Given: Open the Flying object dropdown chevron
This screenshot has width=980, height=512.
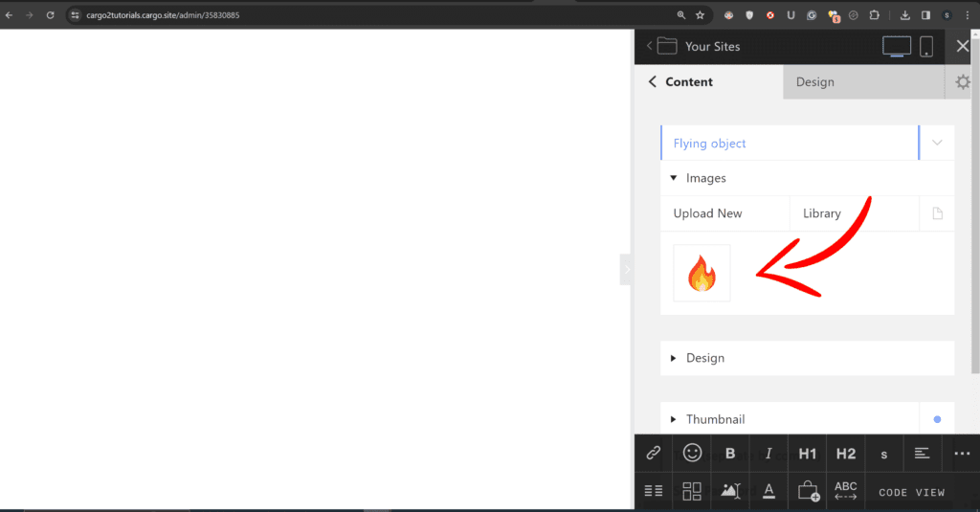Looking at the screenshot, I should pos(937,143).
